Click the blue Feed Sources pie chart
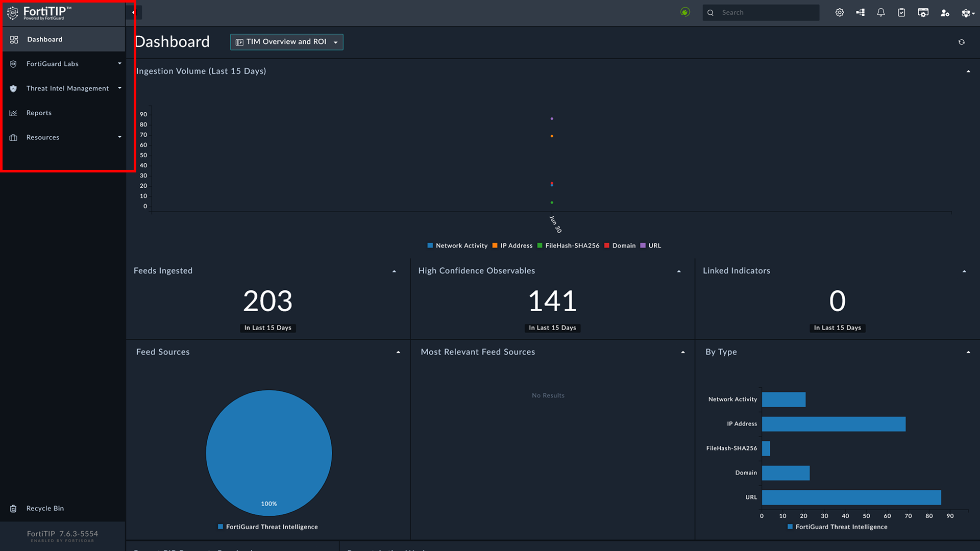The height and width of the screenshot is (551, 980). point(269,452)
